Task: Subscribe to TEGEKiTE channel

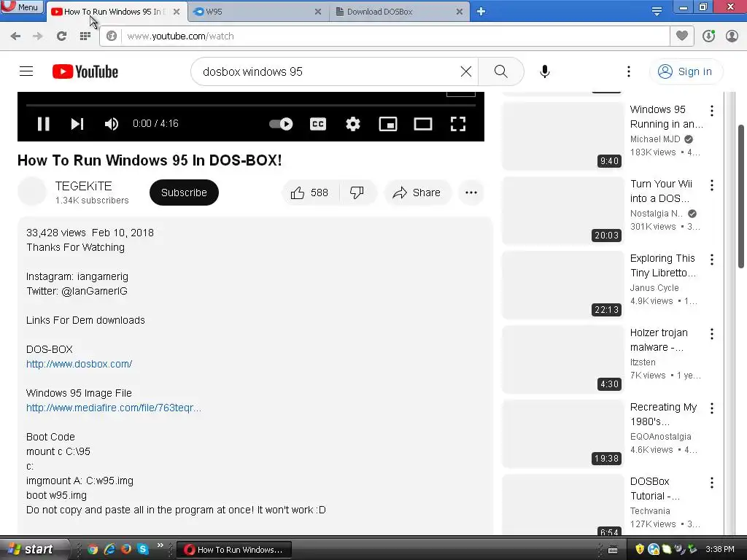Action: pos(184,192)
